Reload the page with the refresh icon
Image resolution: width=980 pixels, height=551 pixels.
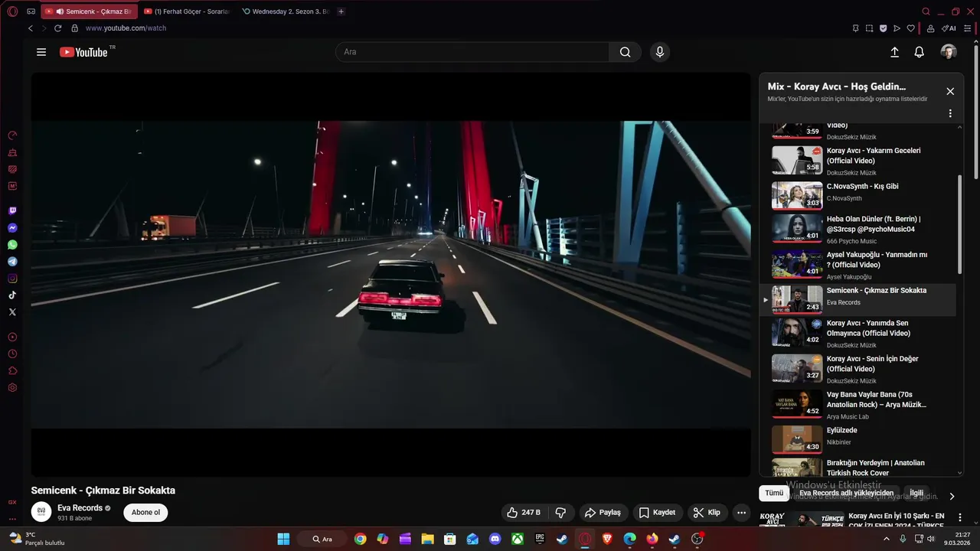57,28
